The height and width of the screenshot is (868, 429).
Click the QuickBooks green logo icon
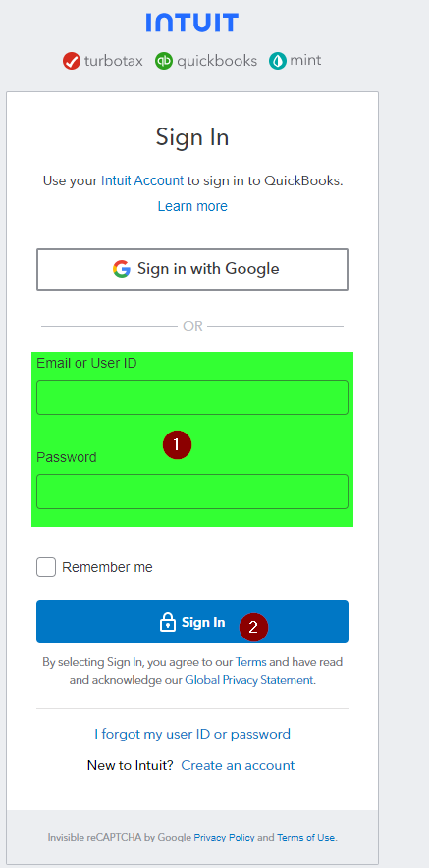pos(164,61)
